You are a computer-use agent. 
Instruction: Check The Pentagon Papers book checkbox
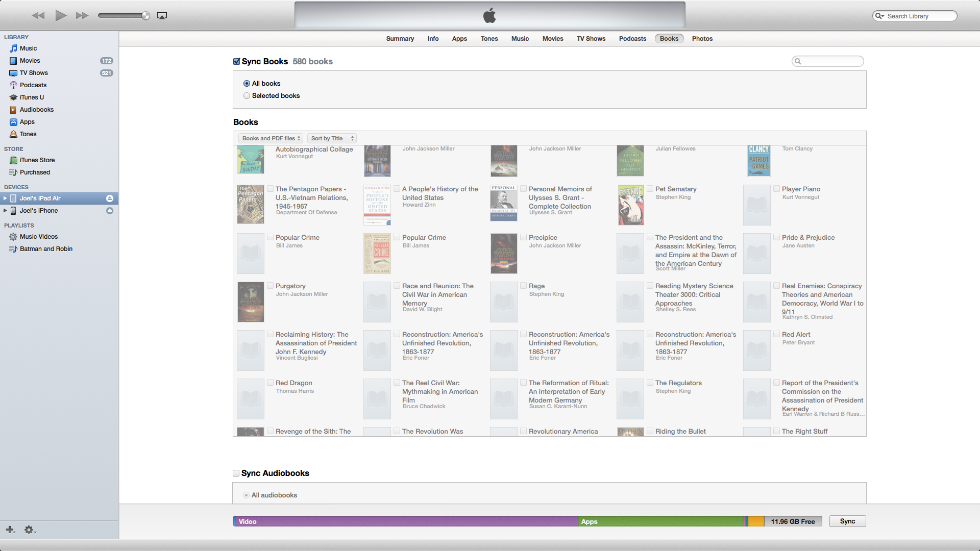pyautogui.click(x=271, y=189)
